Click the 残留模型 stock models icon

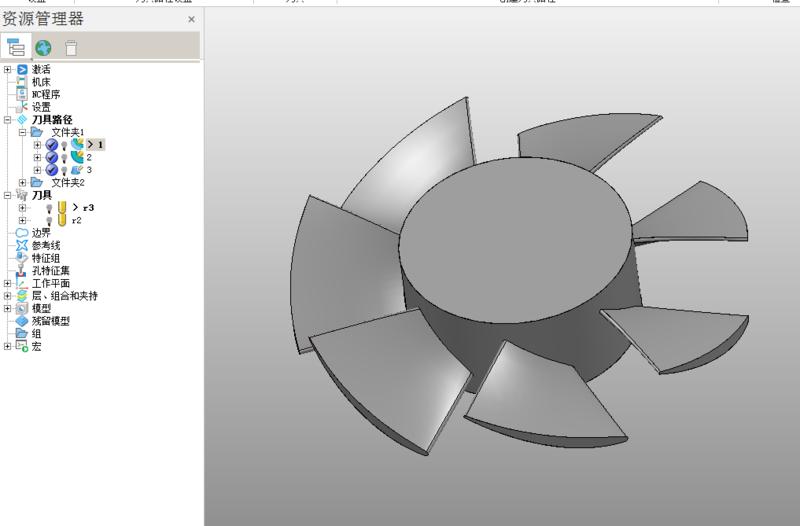21,321
